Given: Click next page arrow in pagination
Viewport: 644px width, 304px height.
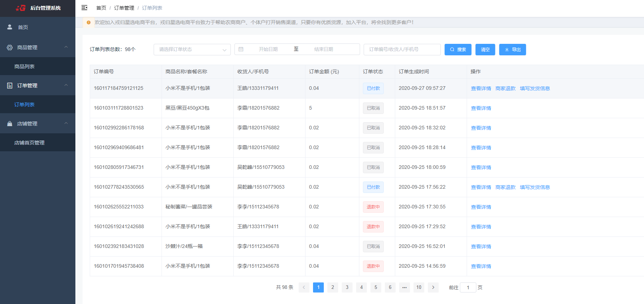Looking at the screenshot, I should [x=433, y=287].
